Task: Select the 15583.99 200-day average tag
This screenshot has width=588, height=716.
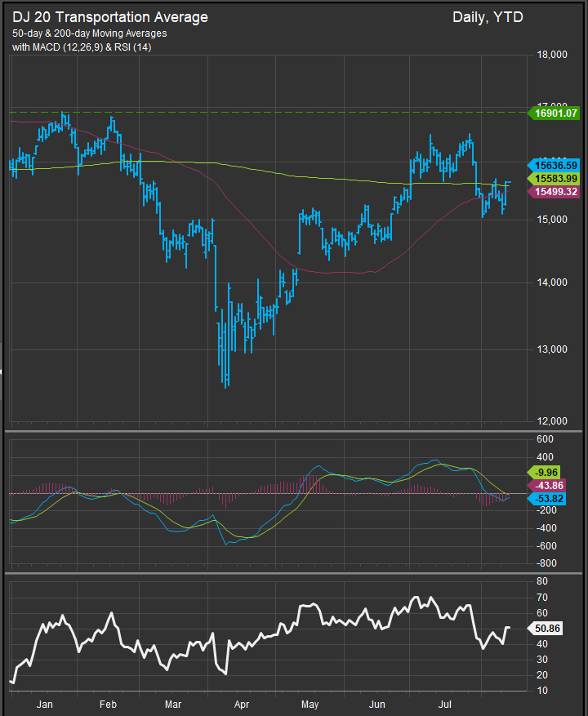Action: (x=556, y=178)
